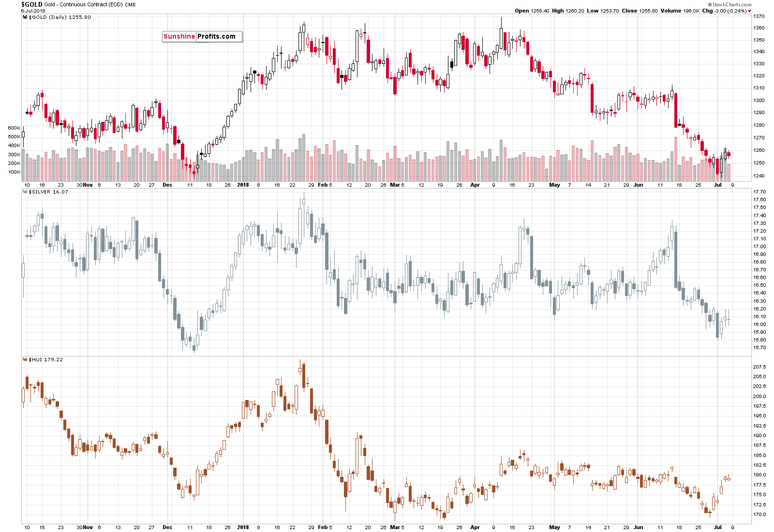Click the 190.0 HUI axis label

759,435
